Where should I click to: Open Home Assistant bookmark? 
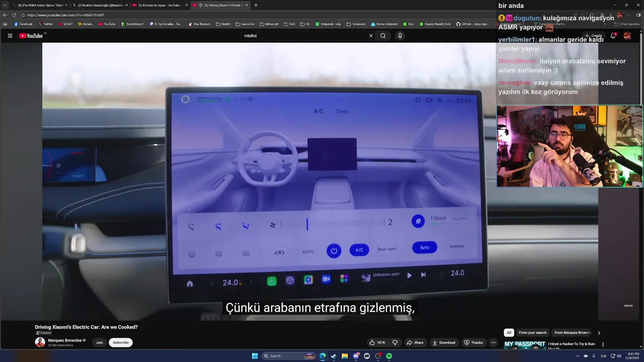384,24
